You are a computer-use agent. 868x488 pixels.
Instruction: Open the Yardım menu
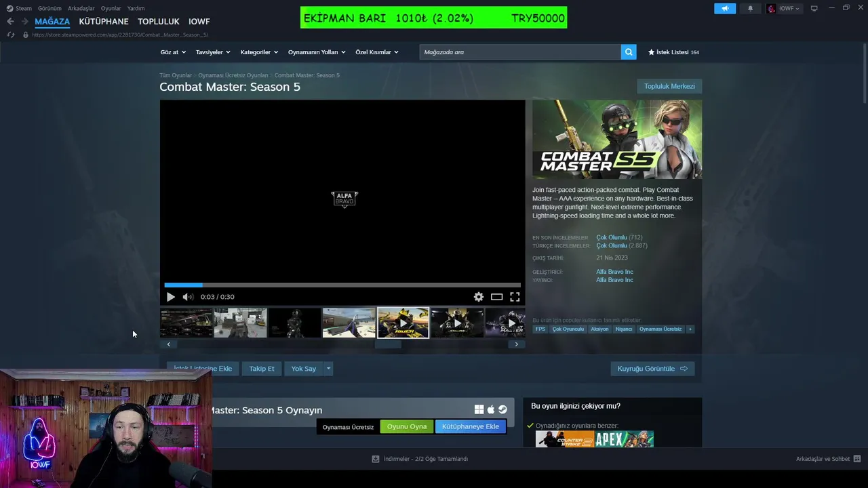[136, 8]
